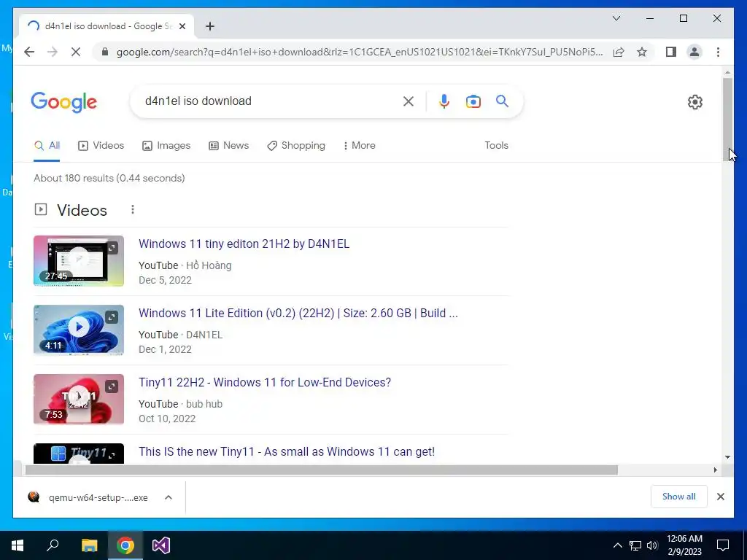
Task: Play the 7:53 Tiny11 thumbnail
Action: [79, 399]
